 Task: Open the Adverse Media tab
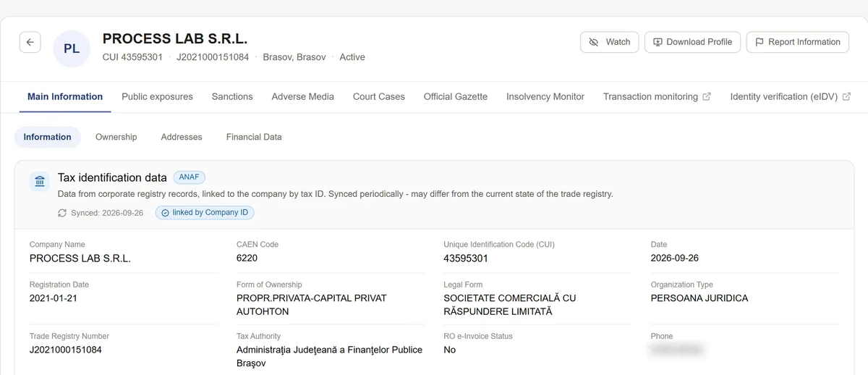tap(302, 96)
